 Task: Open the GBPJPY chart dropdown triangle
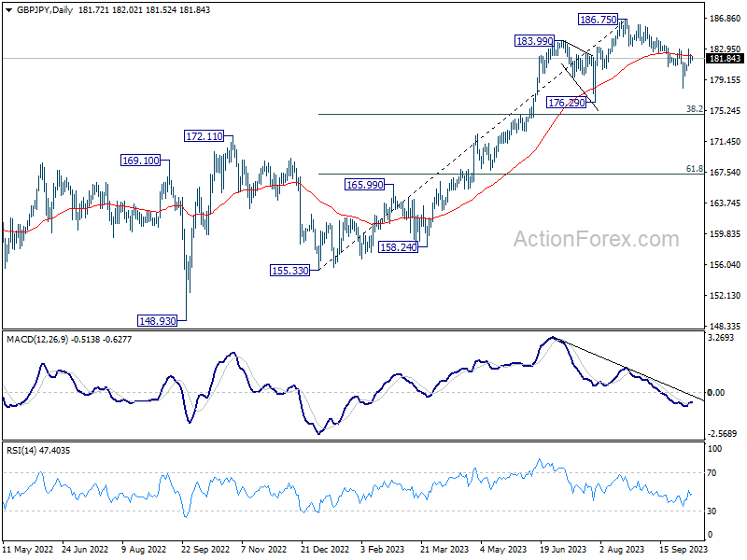click(x=8, y=10)
